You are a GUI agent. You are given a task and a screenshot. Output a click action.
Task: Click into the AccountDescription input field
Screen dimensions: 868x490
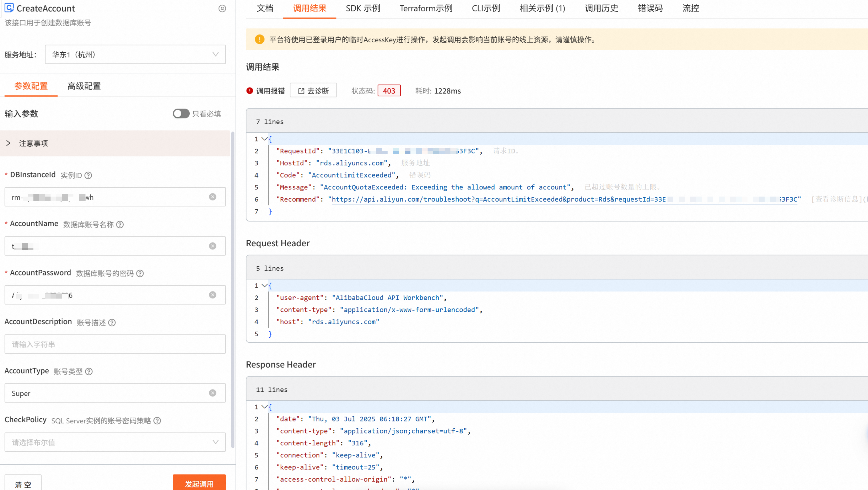coord(115,344)
